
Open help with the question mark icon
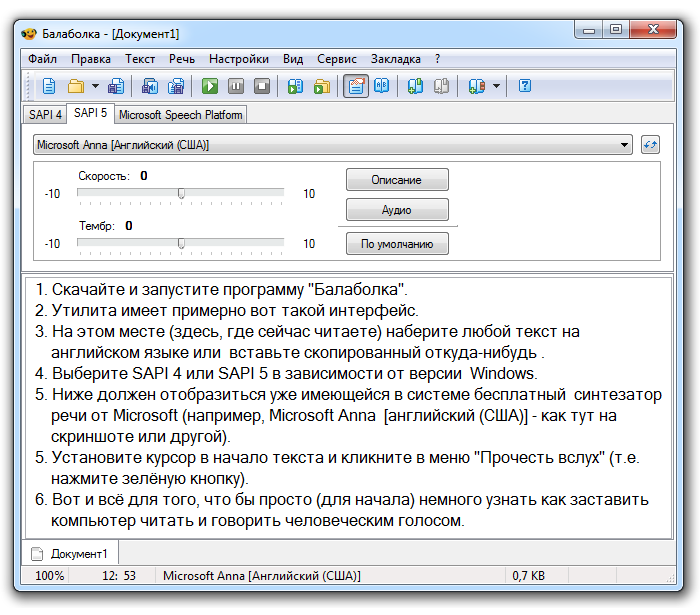point(525,85)
